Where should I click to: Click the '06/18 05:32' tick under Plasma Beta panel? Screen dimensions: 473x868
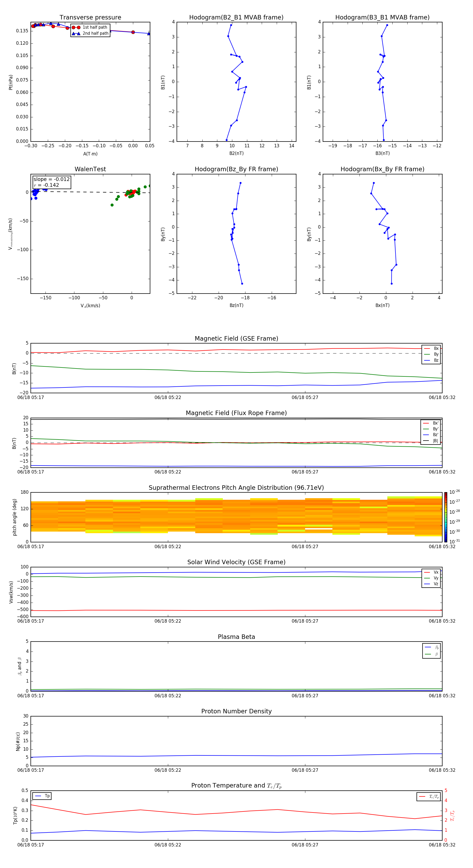[442, 696]
